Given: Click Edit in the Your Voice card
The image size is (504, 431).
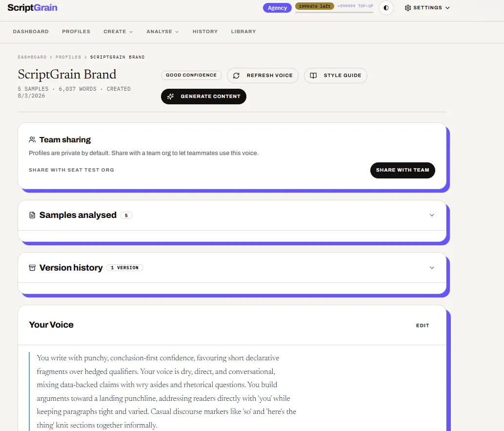Looking at the screenshot, I should 423,325.
